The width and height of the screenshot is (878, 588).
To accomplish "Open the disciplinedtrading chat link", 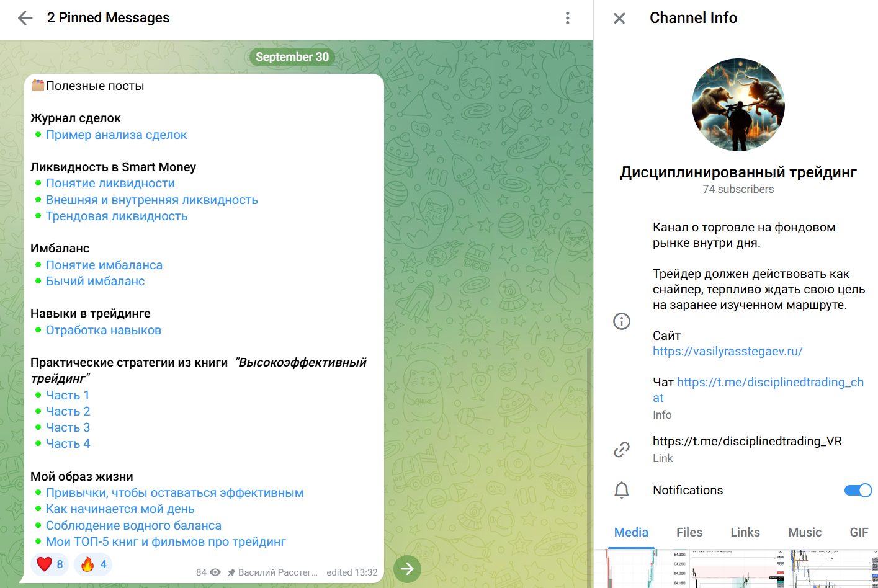I will tap(771, 382).
